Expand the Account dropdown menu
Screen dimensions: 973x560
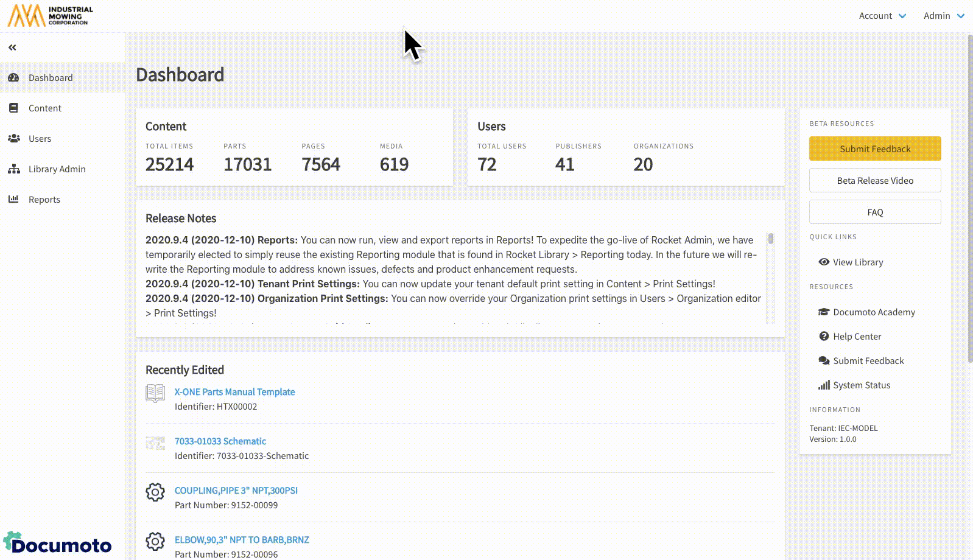pos(882,16)
